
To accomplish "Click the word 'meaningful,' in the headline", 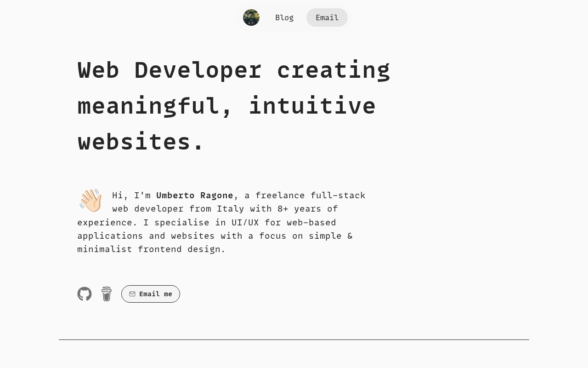I will (155, 105).
